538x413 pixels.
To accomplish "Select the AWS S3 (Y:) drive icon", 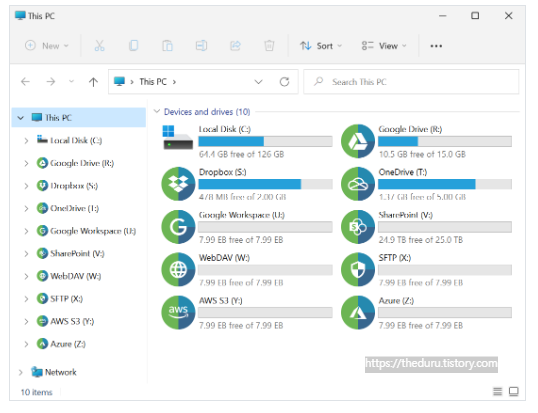I will click(178, 312).
